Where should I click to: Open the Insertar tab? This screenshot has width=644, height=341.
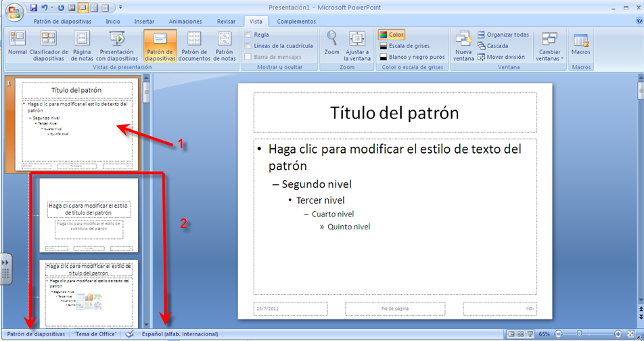[x=144, y=22]
